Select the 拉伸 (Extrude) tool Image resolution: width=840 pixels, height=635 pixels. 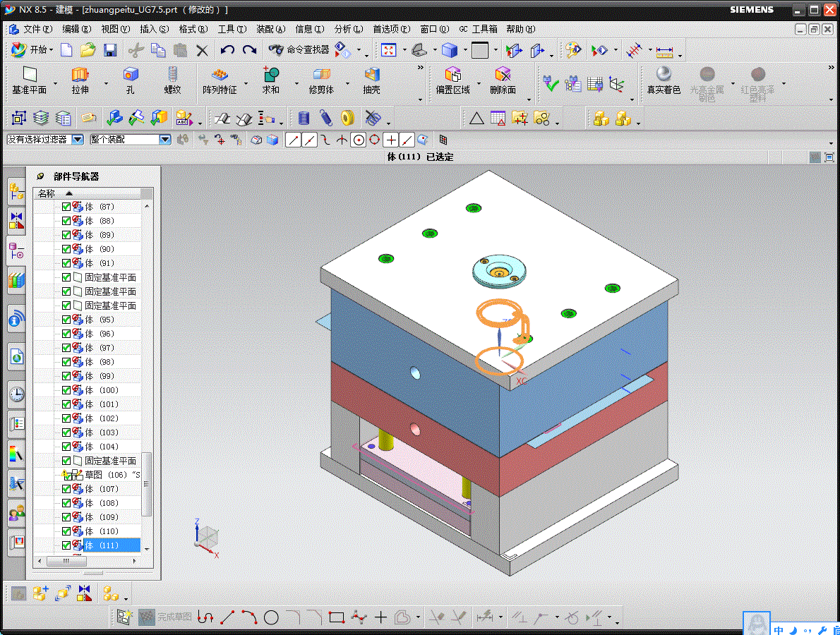pos(80,80)
